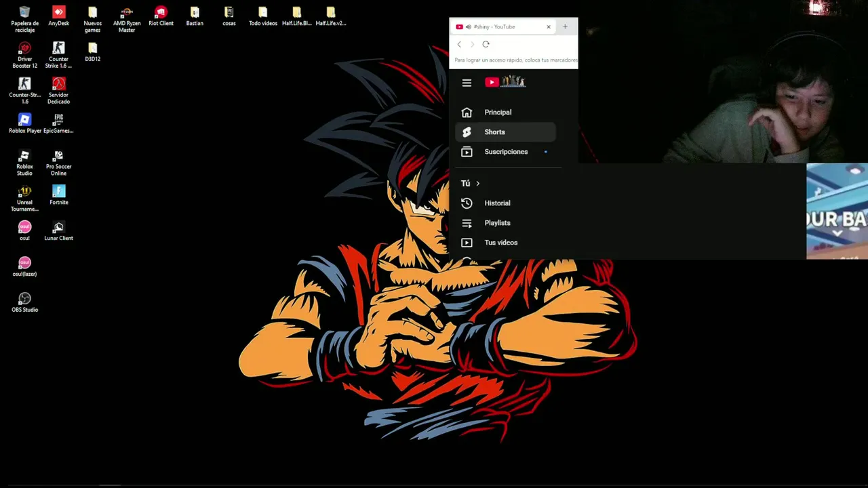Open the osu! desktop icon
Screen dimensions: 868x488
[24, 231]
